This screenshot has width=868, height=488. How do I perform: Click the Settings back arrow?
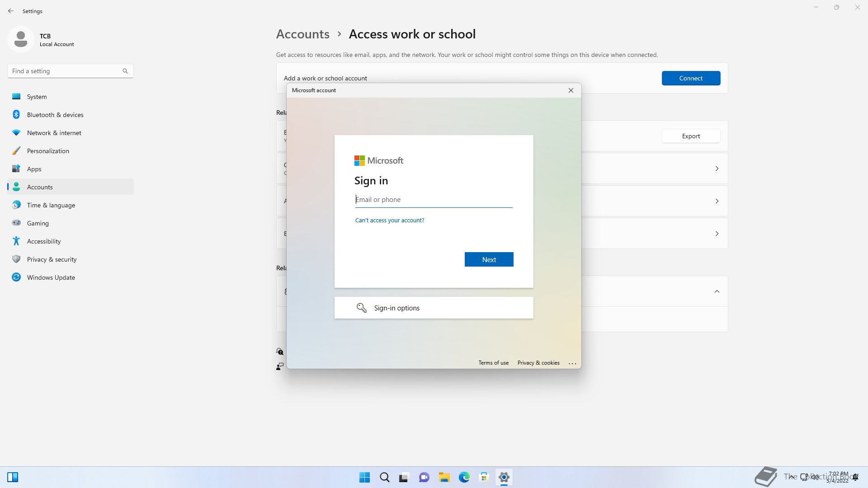pos(11,11)
